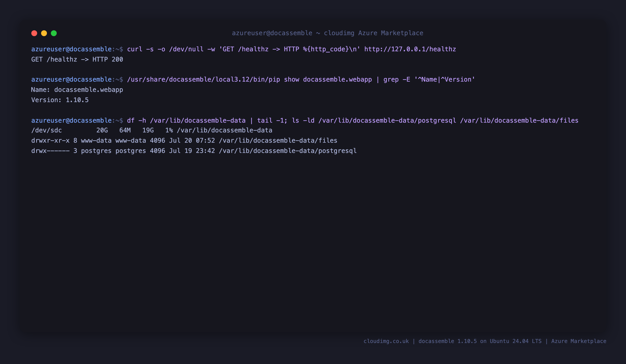Click the www-data files directory listing line

pos(184,140)
